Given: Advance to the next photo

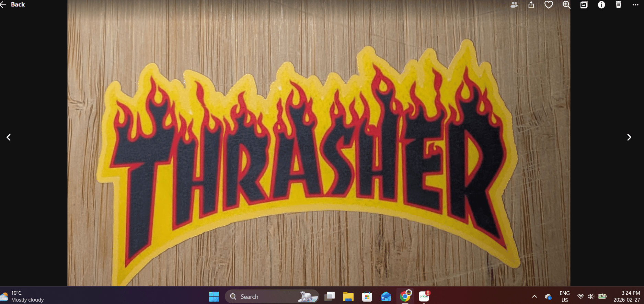Looking at the screenshot, I should (x=629, y=137).
